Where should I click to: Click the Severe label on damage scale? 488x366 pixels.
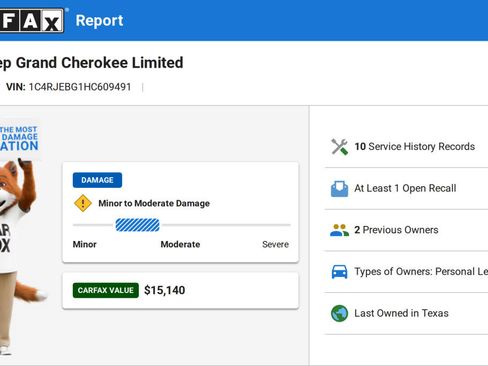pyautogui.click(x=275, y=244)
